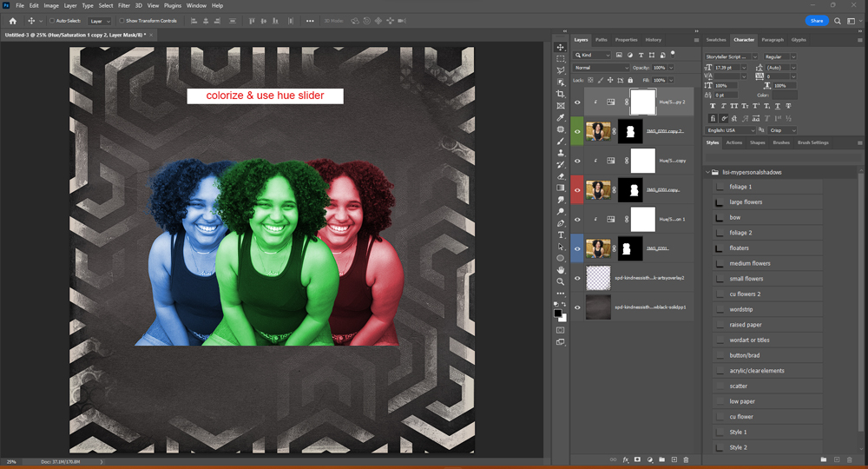Open the Image menu
Screen dimensions: 868x469
pos(51,5)
